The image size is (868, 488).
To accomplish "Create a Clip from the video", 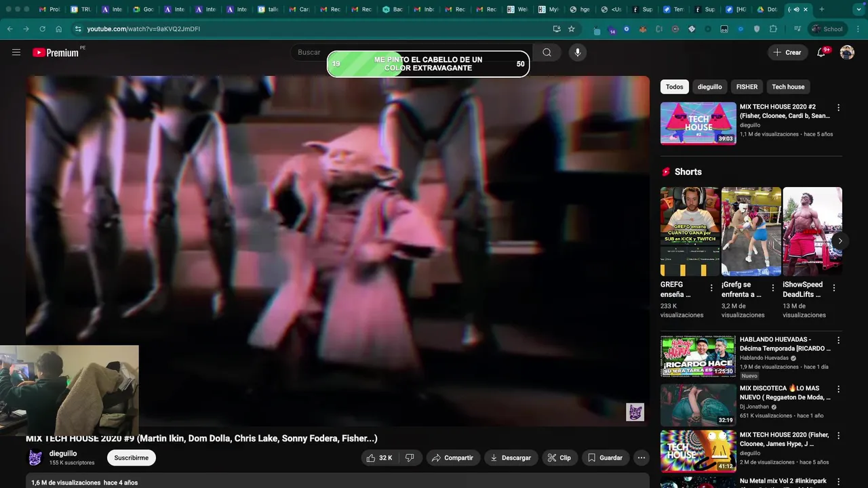I will click(x=559, y=457).
